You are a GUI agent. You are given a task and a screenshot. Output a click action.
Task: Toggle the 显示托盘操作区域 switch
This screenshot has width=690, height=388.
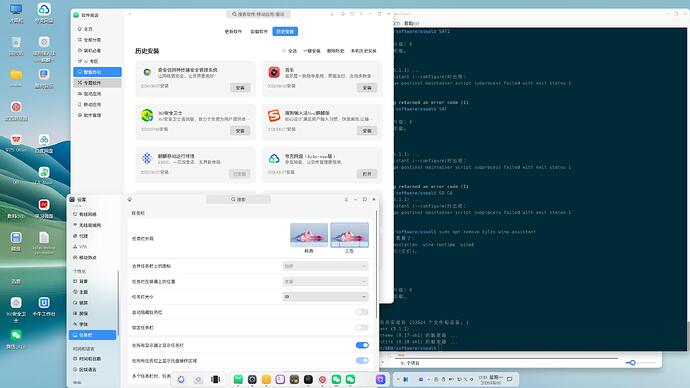pyautogui.click(x=362, y=361)
